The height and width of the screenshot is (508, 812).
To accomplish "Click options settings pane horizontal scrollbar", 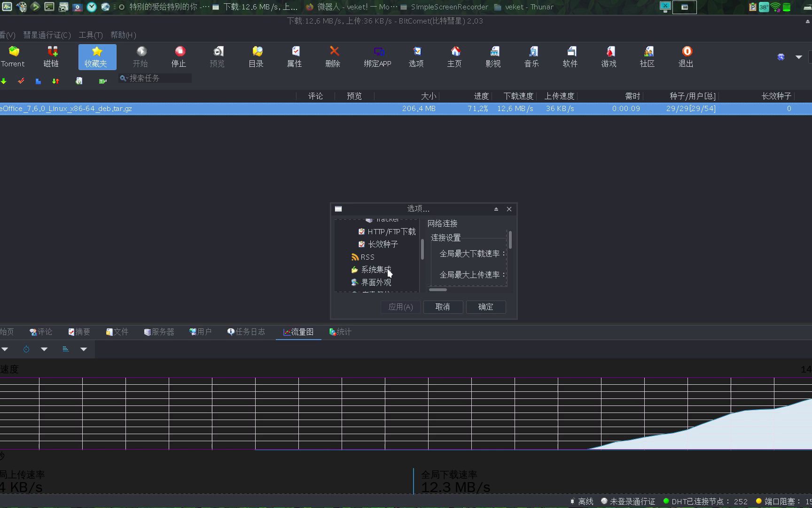I will coord(438,290).
